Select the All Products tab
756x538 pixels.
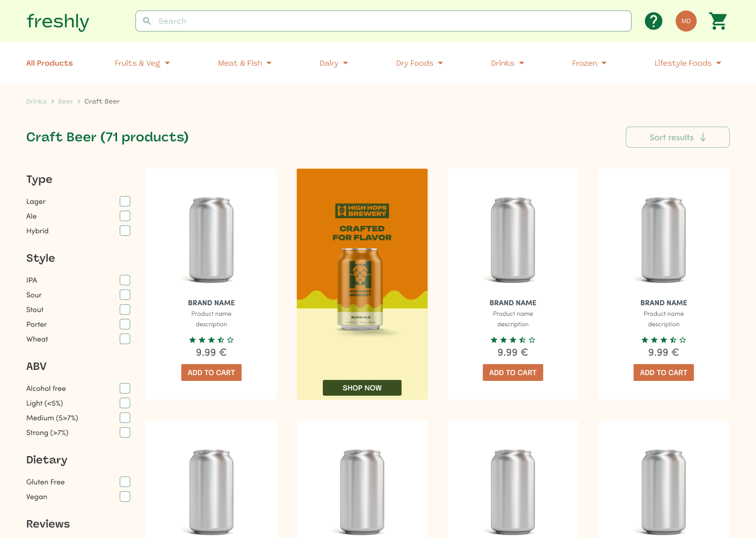[49, 63]
